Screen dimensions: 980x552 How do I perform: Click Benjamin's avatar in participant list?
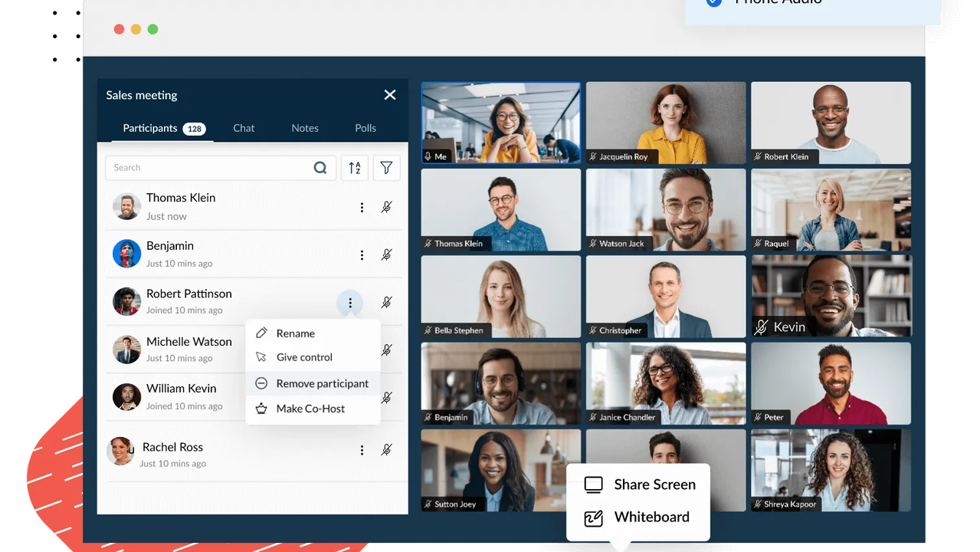126,254
